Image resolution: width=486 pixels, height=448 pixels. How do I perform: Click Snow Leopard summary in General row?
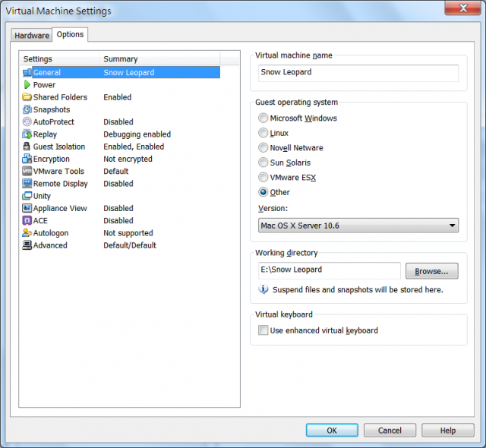[128, 72]
